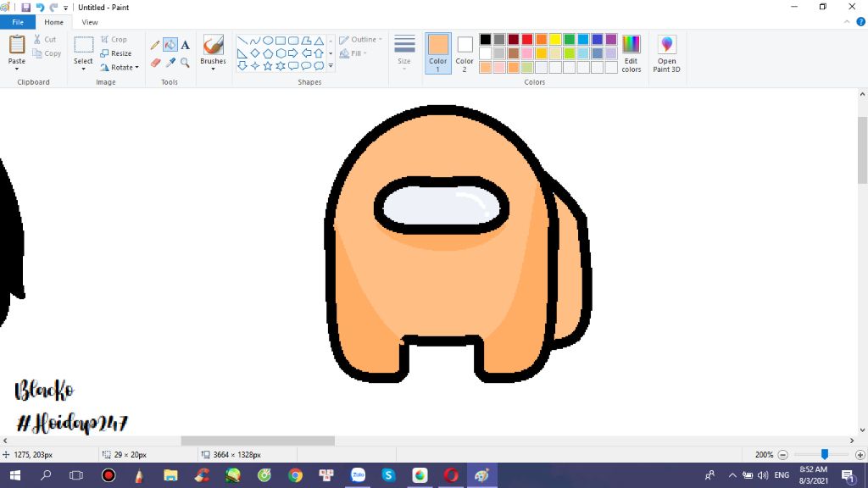Pick the green color swatch
Screen dimensions: 868x488
[x=569, y=39]
